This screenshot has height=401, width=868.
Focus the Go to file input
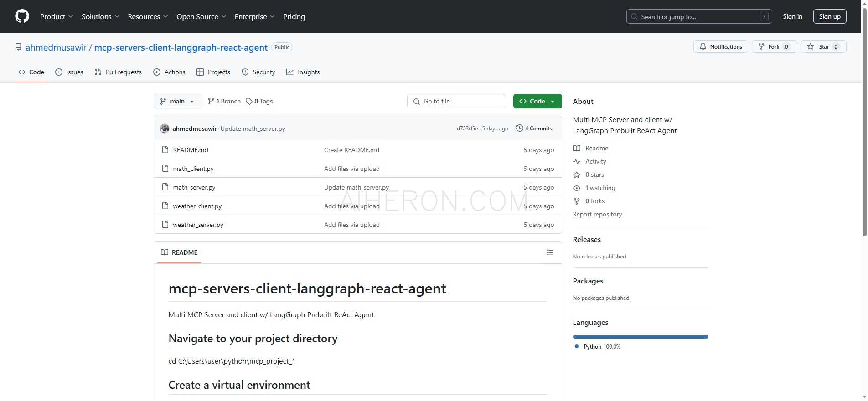click(x=456, y=101)
